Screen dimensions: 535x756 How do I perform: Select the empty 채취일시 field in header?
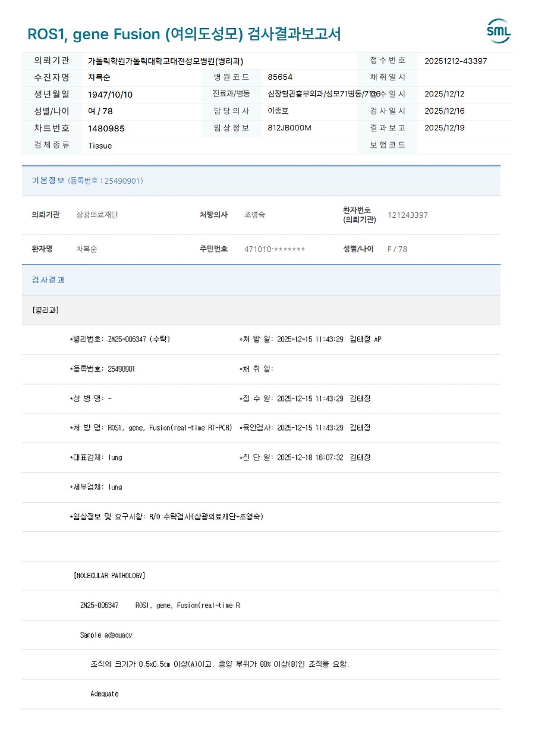click(x=465, y=77)
